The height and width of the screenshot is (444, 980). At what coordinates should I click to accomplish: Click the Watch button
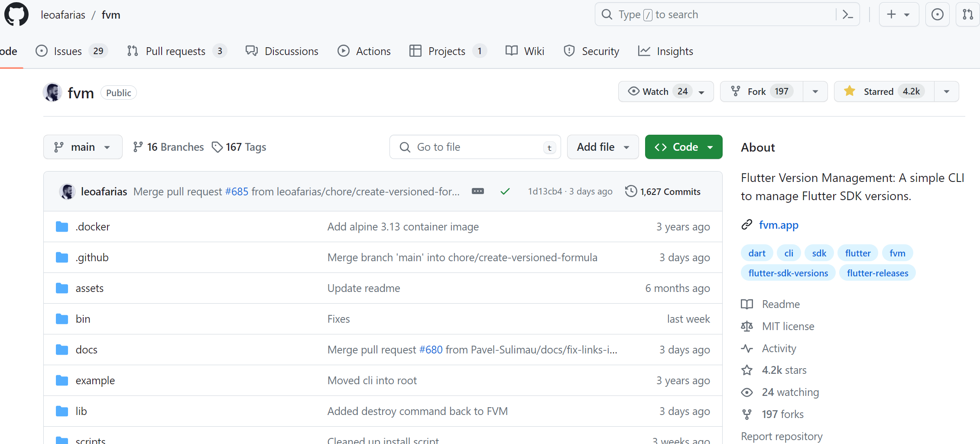(x=666, y=91)
